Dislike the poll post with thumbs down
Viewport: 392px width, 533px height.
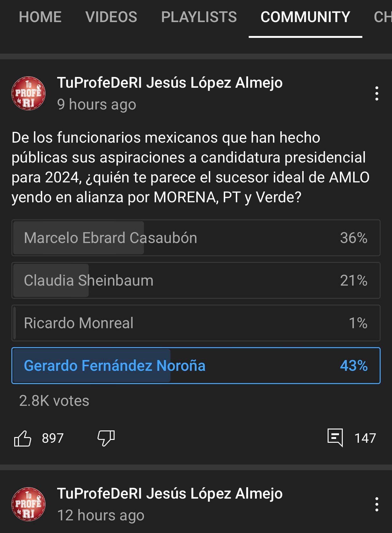106,438
